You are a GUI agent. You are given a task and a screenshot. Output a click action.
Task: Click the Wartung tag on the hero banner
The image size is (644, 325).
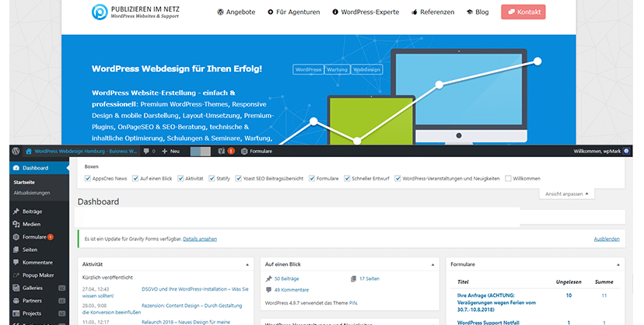338,69
